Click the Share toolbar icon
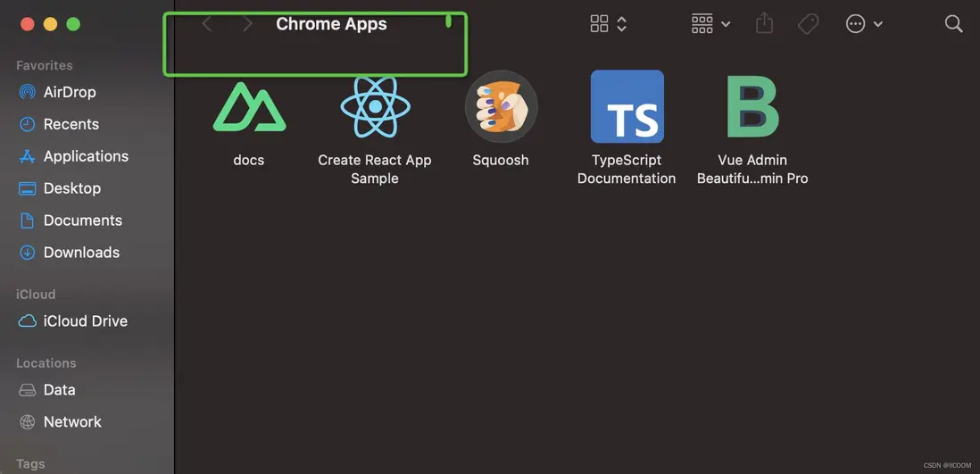The width and height of the screenshot is (980, 474). pyautogui.click(x=764, y=24)
